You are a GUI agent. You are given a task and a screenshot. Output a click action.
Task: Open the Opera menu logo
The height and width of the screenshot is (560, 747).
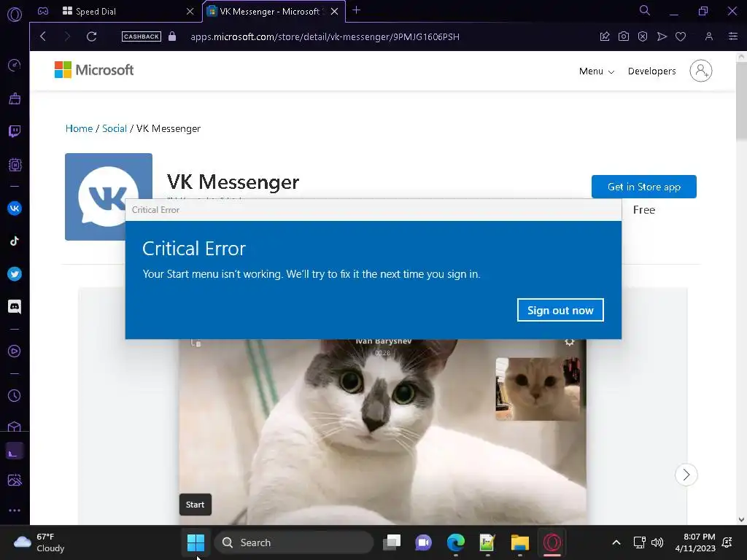point(15,15)
